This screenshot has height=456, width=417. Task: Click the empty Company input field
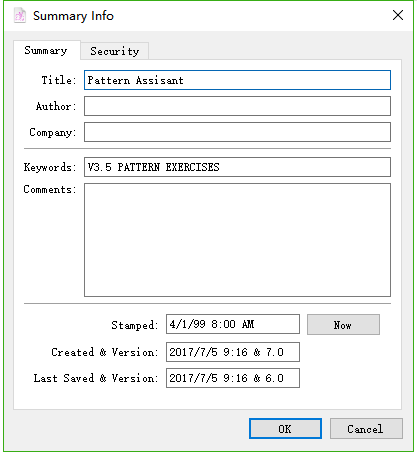click(237, 132)
